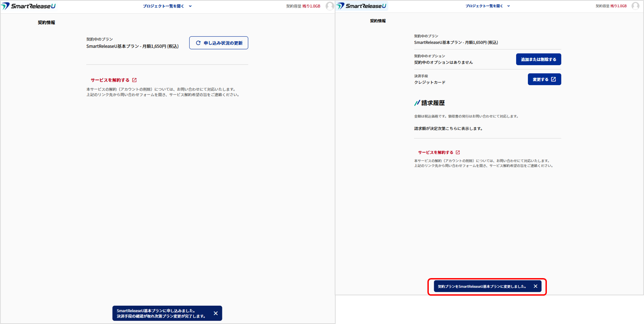Click the chevron beside プロジェクト一覧を開く in right header
The image size is (644, 324).
click(x=508, y=6)
